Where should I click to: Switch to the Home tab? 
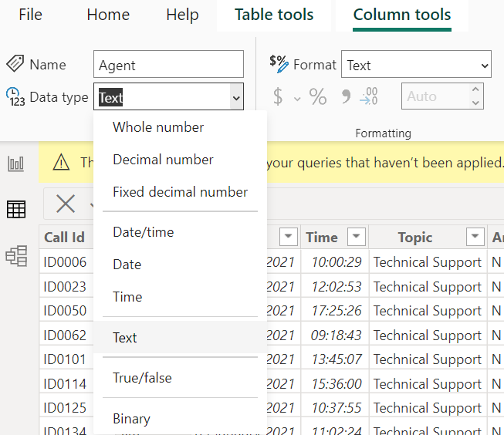tap(108, 15)
